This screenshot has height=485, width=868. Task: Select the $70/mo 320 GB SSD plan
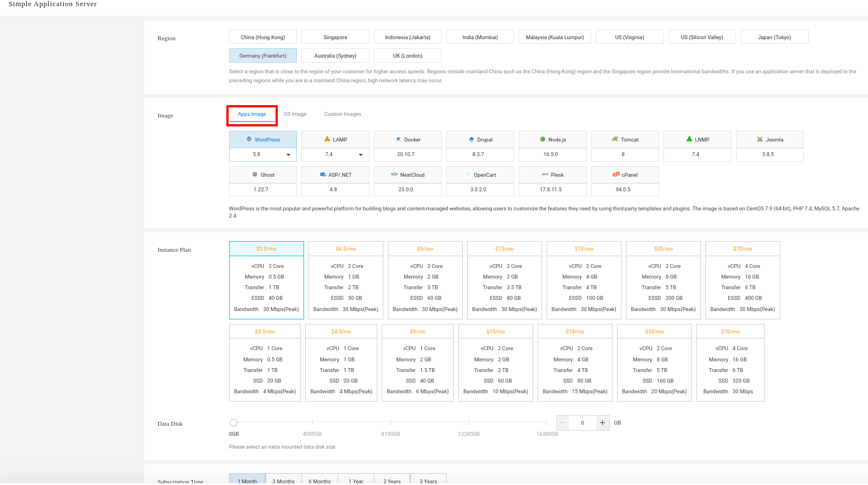coord(731,362)
